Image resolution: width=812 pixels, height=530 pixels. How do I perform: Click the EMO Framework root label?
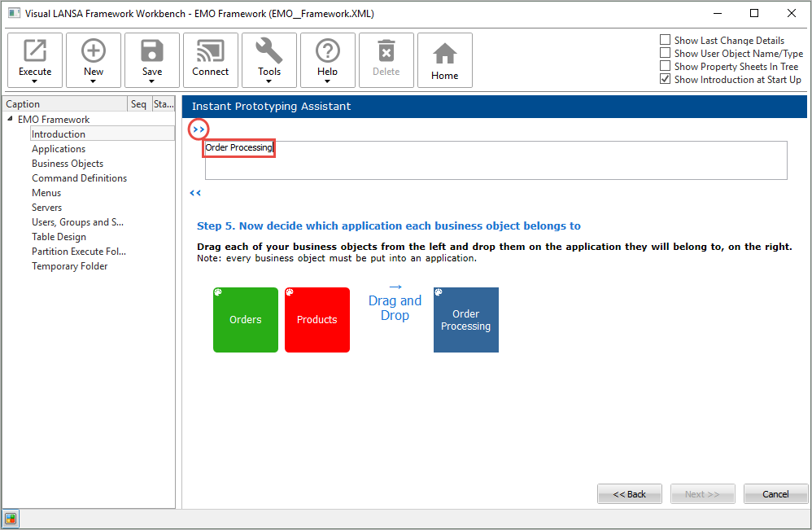pyautogui.click(x=54, y=119)
